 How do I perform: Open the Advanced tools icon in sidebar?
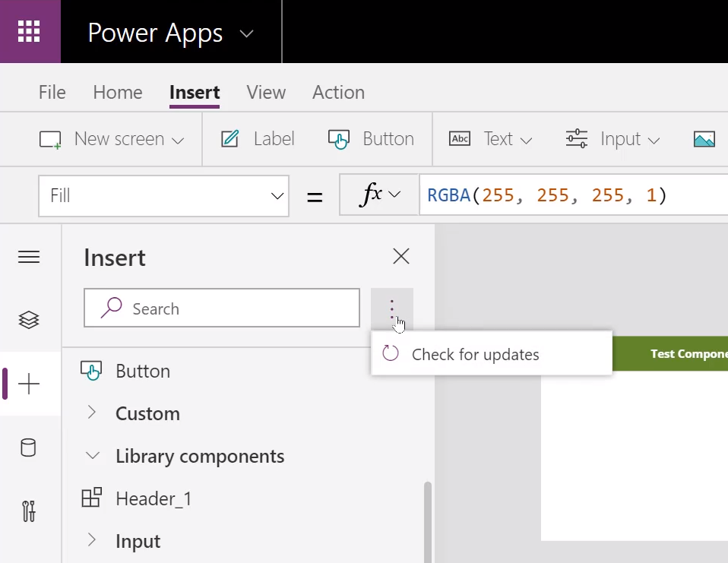click(x=29, y=511)
